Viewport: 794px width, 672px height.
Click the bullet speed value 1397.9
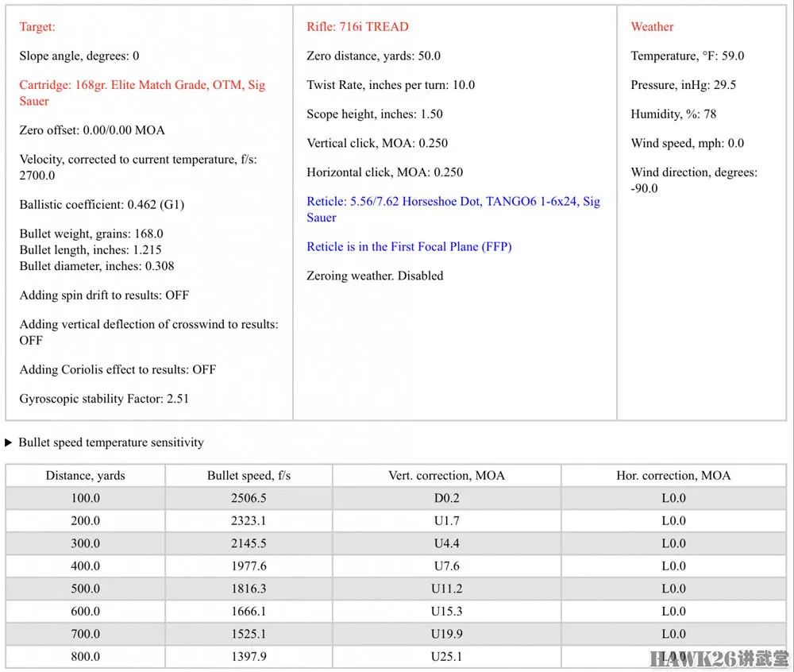(x=249, y=656)
